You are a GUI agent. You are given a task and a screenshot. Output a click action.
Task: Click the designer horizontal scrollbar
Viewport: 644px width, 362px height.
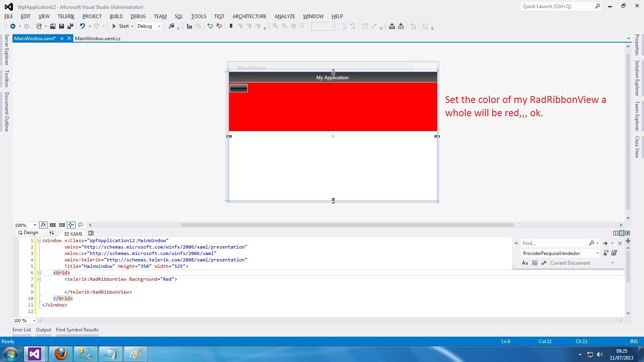click(347, 225)
